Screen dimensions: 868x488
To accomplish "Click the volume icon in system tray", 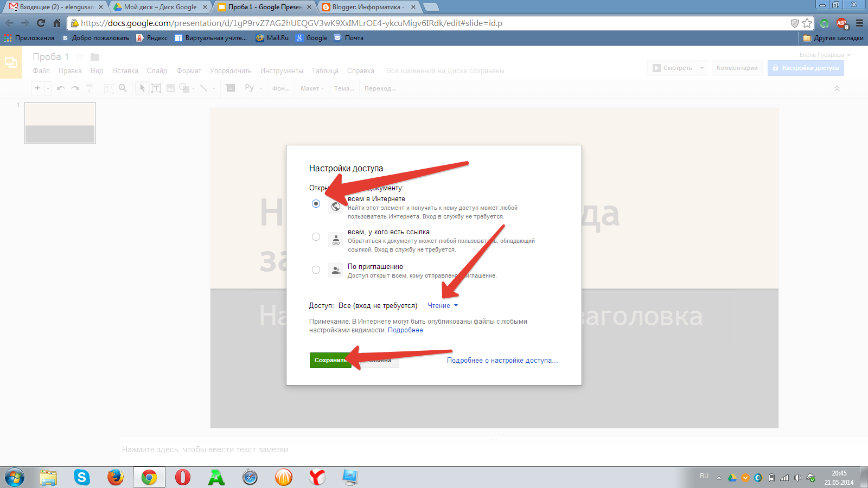I will coord(797,478).
